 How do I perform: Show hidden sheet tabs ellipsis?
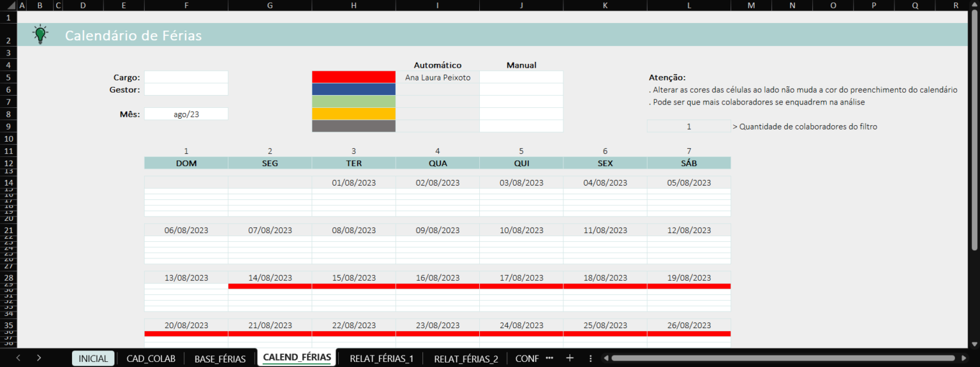coord(549,358)
